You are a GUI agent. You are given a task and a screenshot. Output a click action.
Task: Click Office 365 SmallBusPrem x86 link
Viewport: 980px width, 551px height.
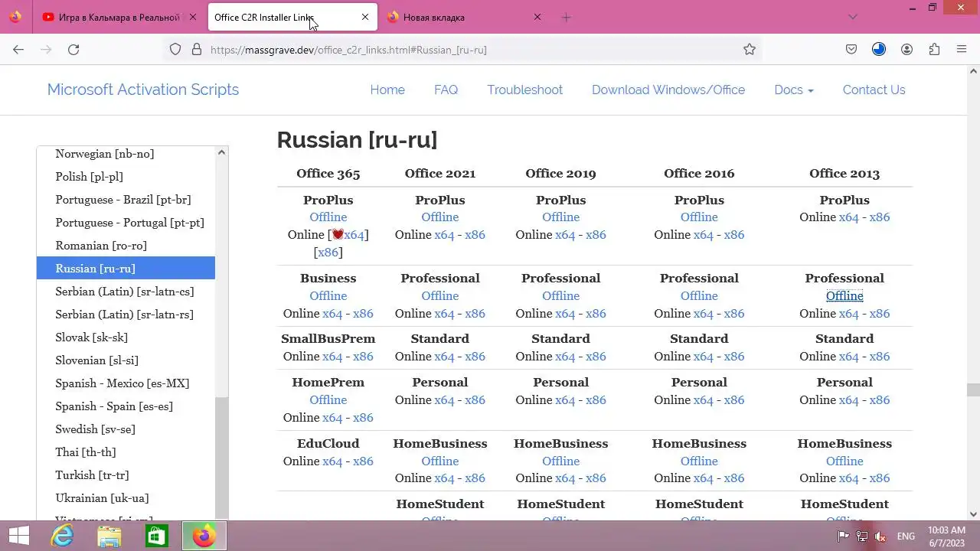tap(363, 357)
